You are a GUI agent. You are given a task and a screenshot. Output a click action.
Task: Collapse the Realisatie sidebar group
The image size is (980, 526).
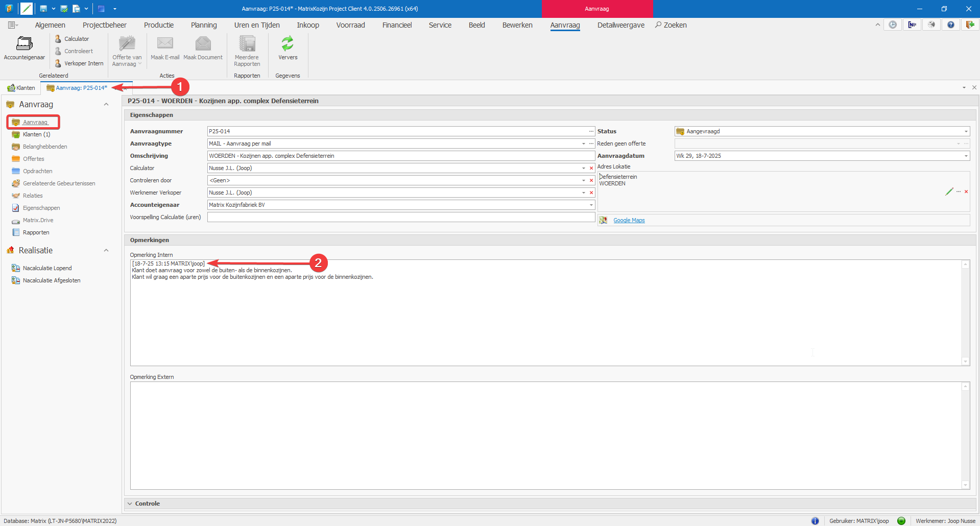[x=106, y=250]
